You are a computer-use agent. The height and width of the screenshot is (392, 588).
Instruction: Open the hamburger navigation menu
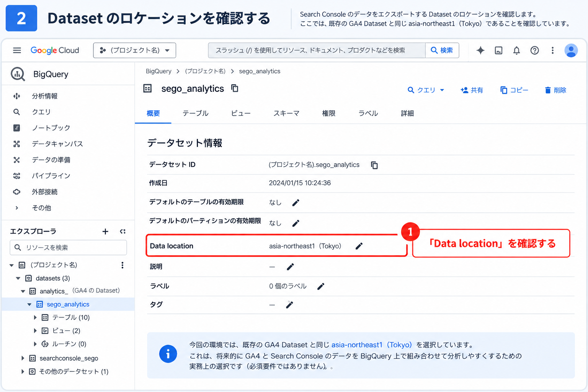[x=17, y=50]
